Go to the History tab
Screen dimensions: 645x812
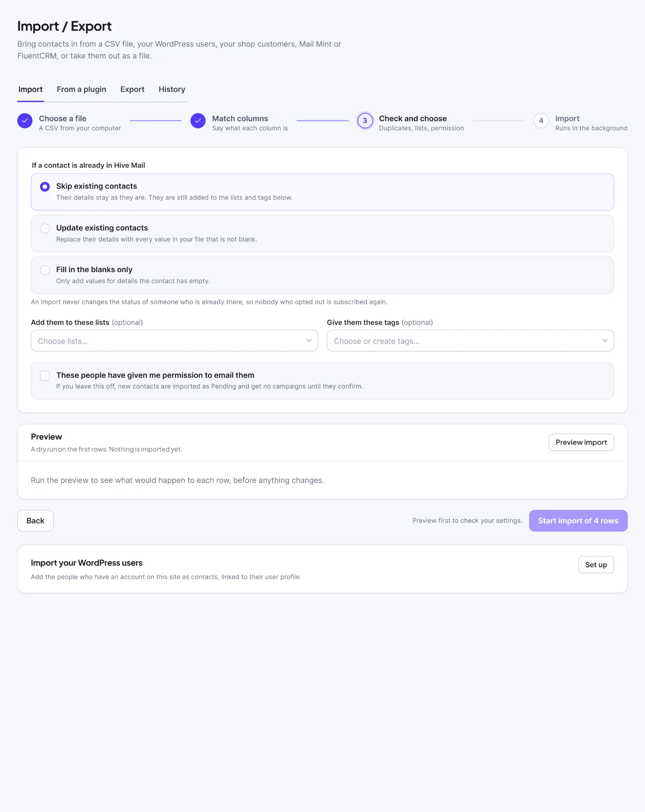(172, 90)
